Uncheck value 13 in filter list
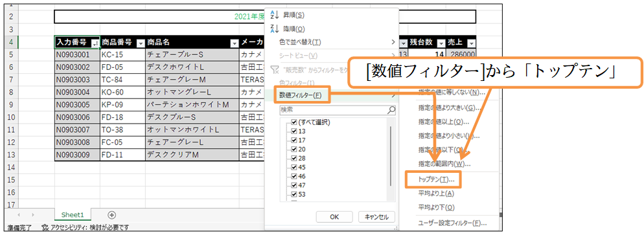The image size is (644, 235). click(294, 131)
